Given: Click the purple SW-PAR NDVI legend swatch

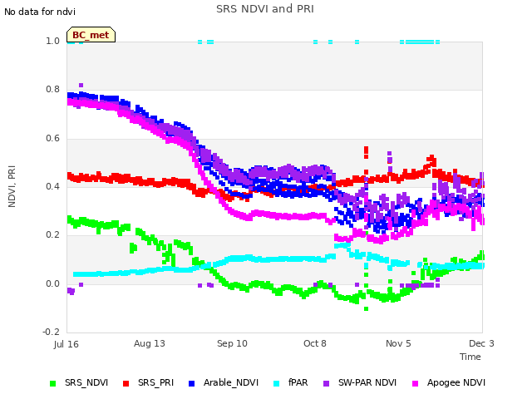Looking at the screenshot, I should (326, 383).
